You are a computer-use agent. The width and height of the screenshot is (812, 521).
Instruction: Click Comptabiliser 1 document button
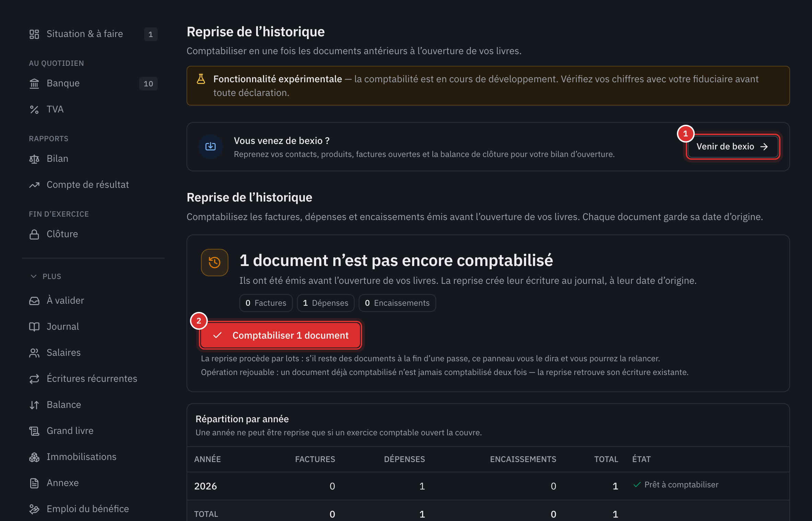point(280,336)
